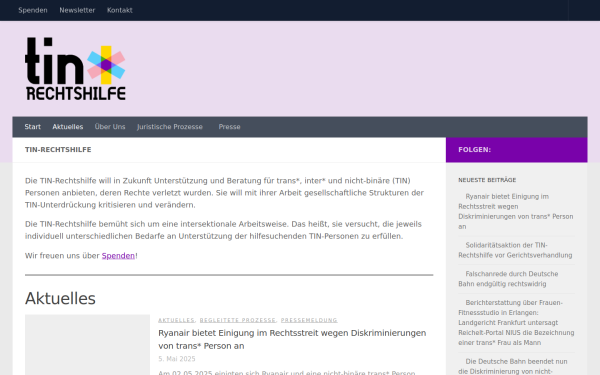600x375 pixels.
Task: Open the Spenden link in top bar
Action: (33, 10)
